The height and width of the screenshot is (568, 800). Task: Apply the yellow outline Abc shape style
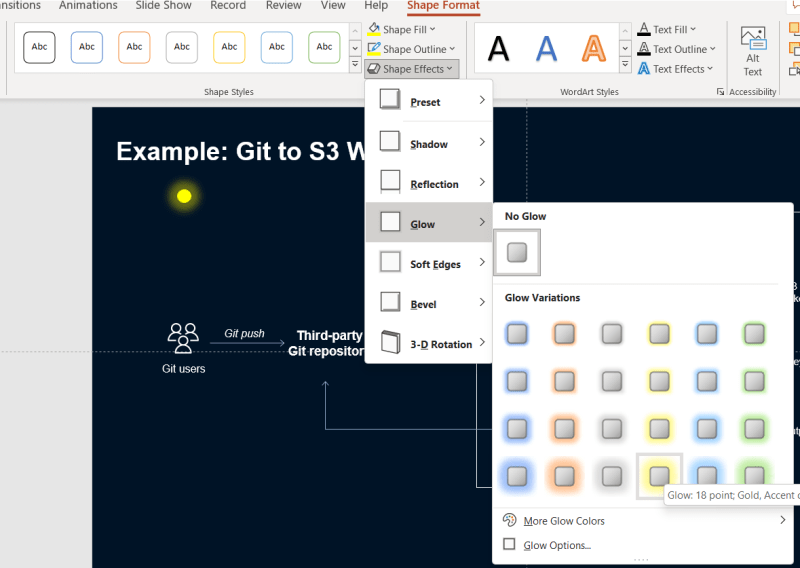229,47
